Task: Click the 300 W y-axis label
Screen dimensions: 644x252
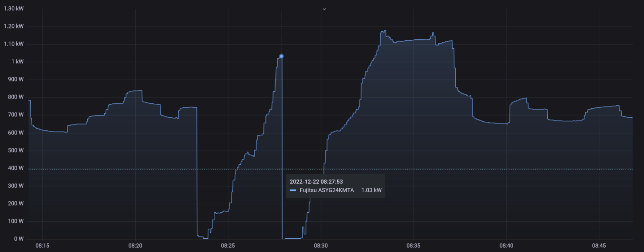Action: click(x=16, y=186)
